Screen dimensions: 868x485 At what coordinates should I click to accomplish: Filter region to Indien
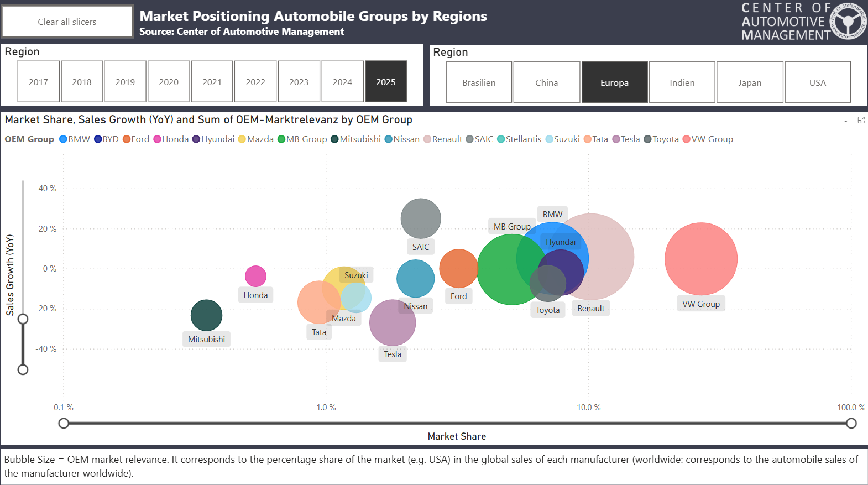(682, 82)
